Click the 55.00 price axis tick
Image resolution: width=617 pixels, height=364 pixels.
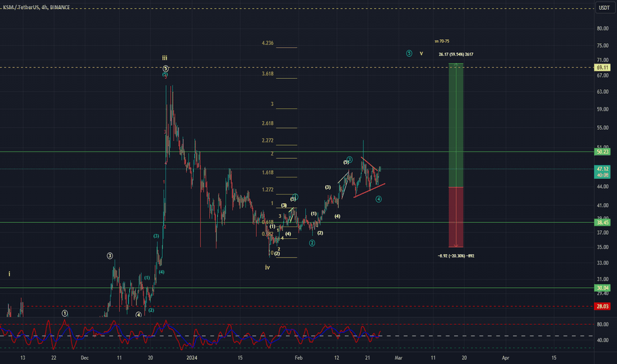click(602, 128)
